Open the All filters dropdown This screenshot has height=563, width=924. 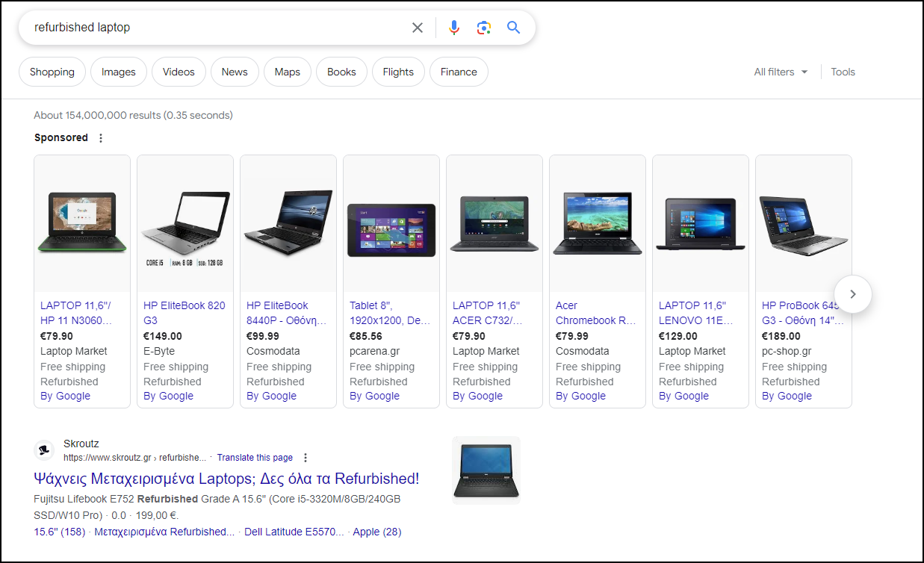(781, 72)
